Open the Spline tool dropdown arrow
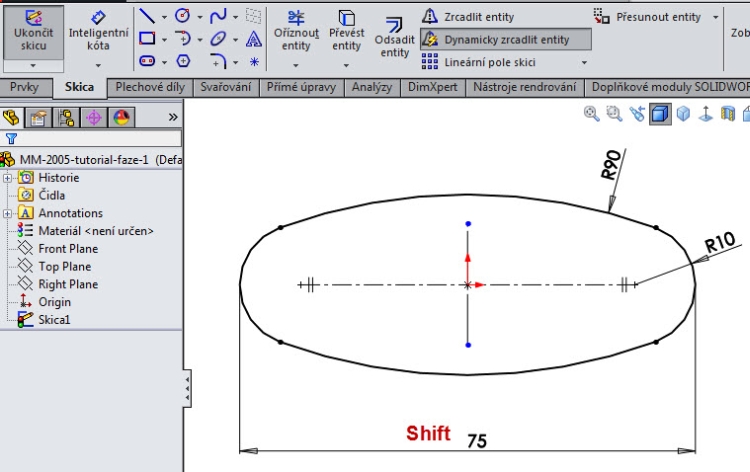The image size is (750, 472). (235, 17)
